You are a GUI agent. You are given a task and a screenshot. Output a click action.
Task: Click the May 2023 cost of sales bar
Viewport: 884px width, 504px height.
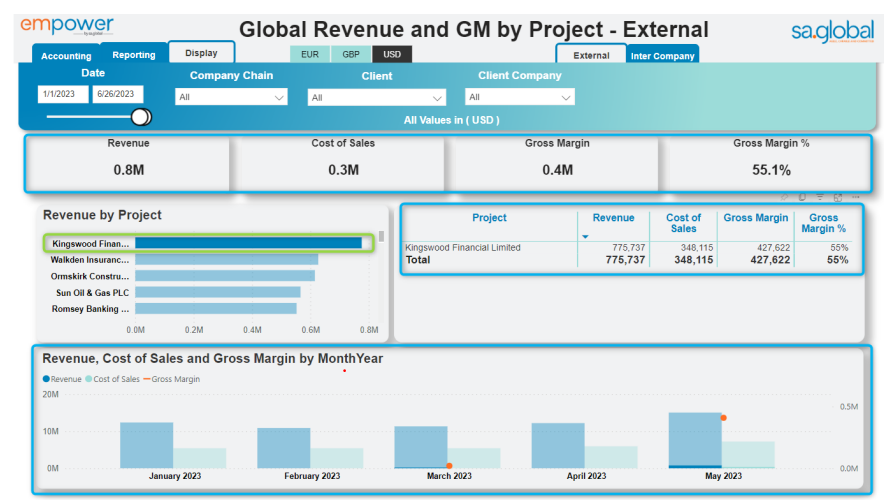[749, 455]
